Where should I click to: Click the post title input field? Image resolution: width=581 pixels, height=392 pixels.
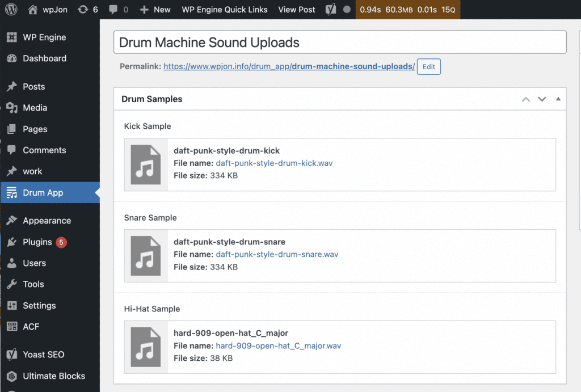[x=340, y=42]
